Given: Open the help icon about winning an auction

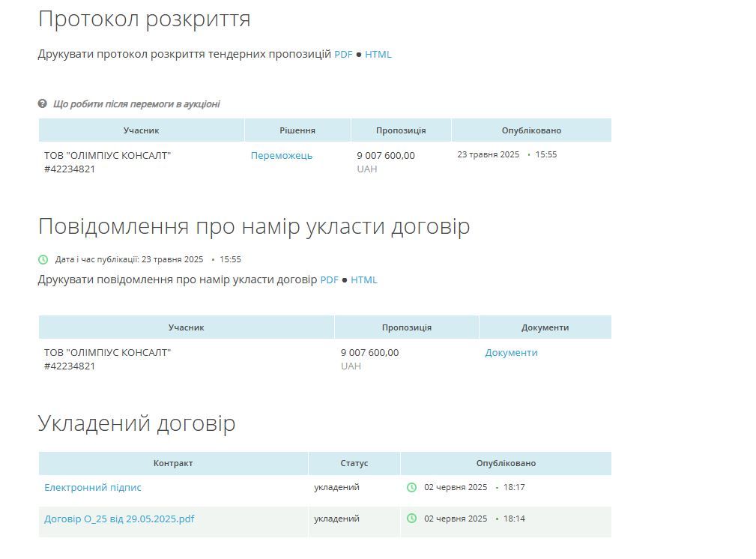Looking at the screenshot, I should coord(42,104).
